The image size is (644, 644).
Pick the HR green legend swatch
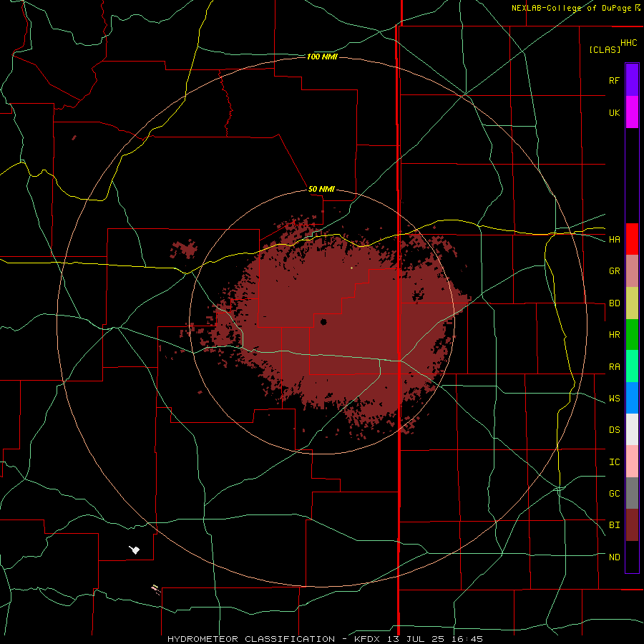pyautogui.click(x=632, y=335)
